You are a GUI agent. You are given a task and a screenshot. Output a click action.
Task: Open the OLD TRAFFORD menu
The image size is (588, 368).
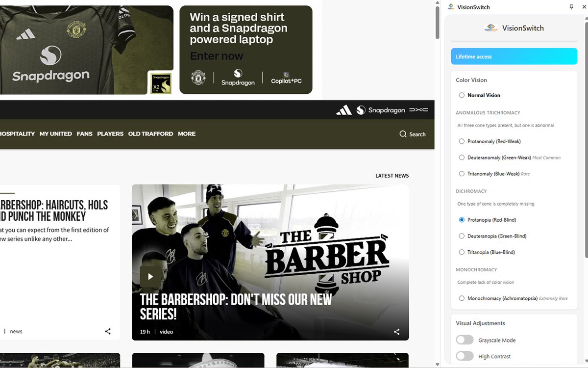(150, 133)
